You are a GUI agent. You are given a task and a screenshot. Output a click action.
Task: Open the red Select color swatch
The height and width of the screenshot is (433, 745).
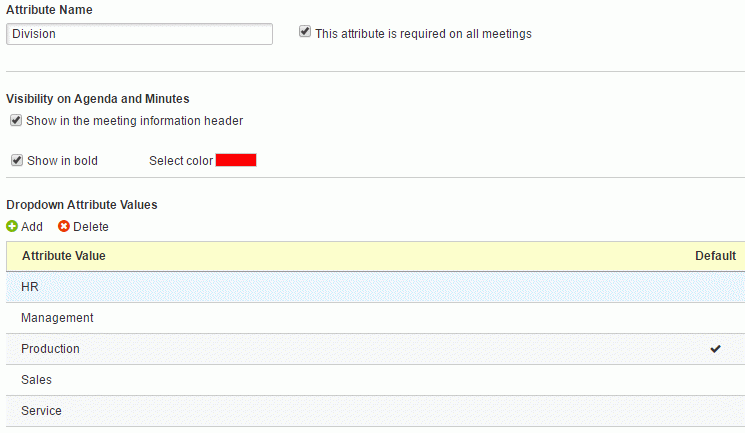(236, 160)
